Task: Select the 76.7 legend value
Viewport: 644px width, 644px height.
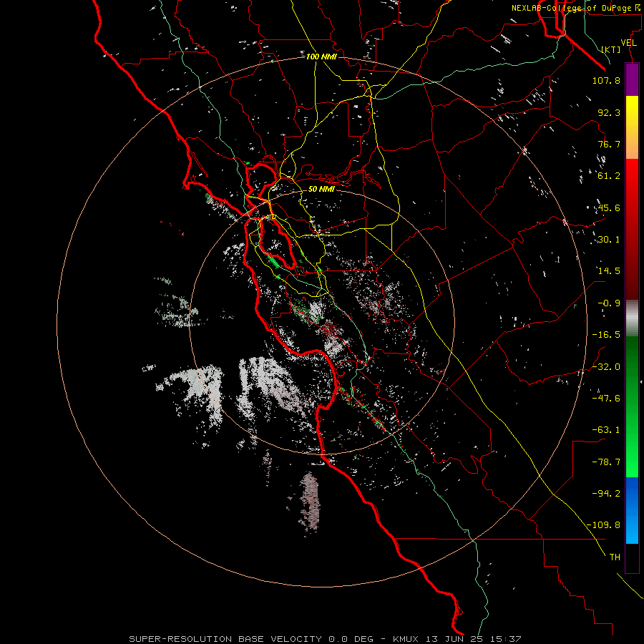Action: 609,144
